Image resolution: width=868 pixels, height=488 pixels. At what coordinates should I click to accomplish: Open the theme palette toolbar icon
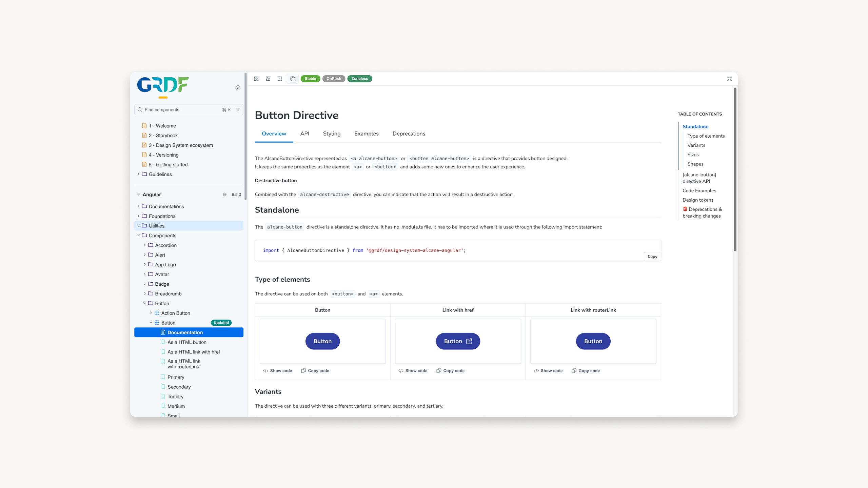(293, 79)
